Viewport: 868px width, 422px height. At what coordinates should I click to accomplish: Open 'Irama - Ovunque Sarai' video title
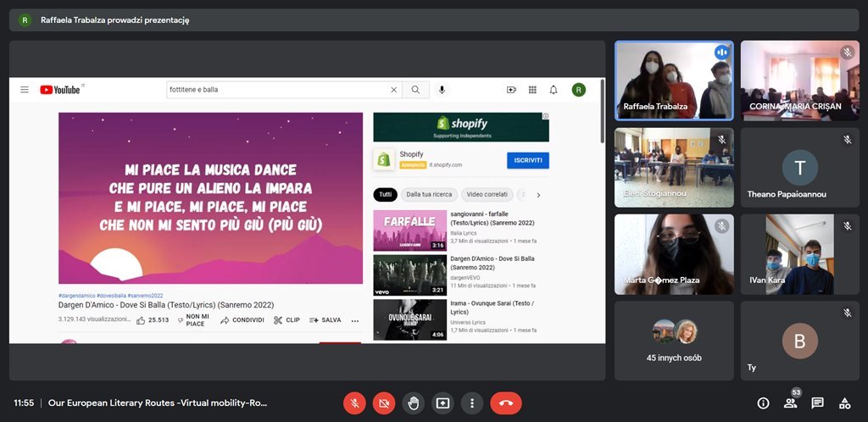click(492, 308)
